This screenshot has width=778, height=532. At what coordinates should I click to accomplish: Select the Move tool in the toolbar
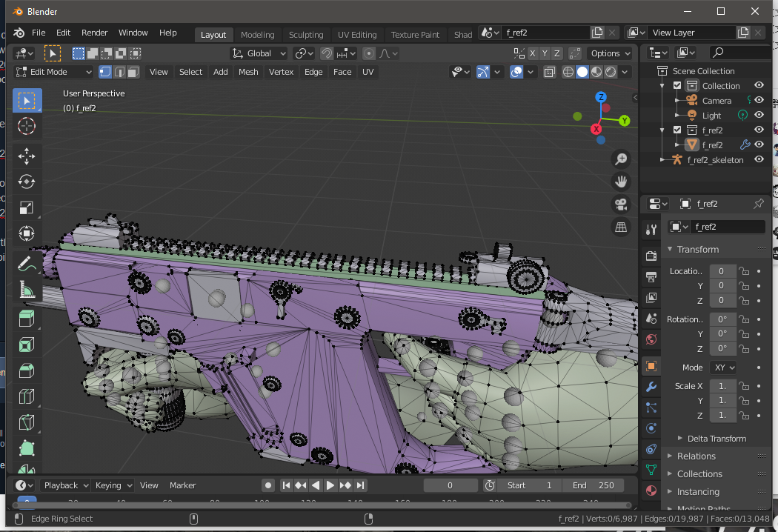(27, 156)
